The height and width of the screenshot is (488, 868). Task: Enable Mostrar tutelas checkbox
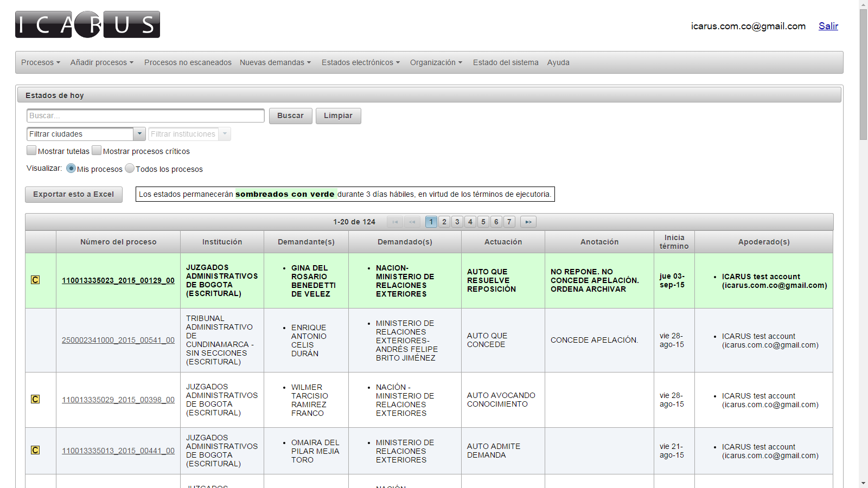pos(31,151)
